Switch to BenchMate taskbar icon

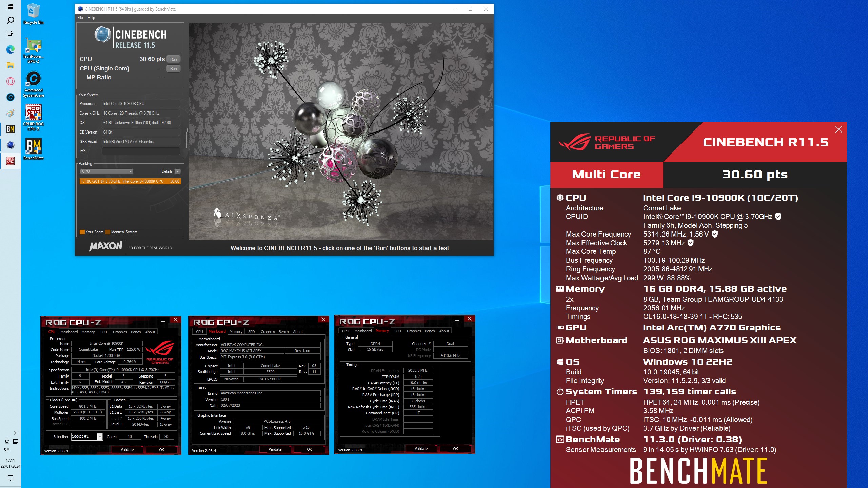tap(10, 129)
